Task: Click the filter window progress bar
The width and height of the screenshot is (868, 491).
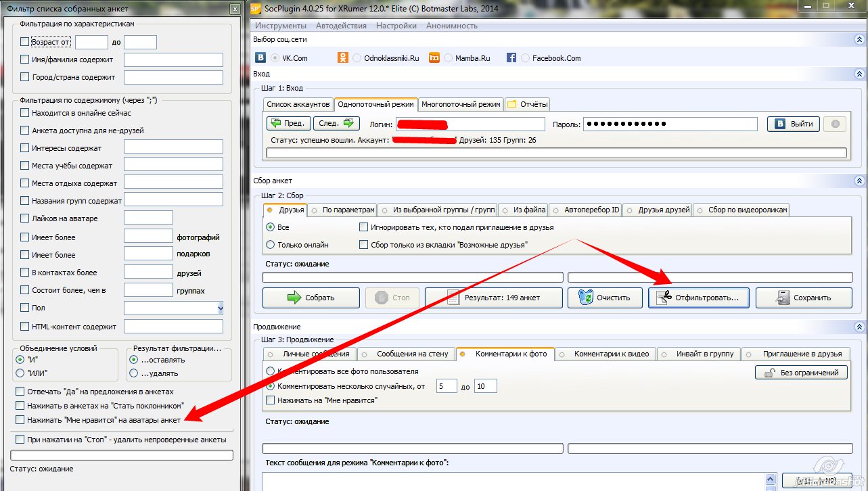Action: click(x=122, y=455)
